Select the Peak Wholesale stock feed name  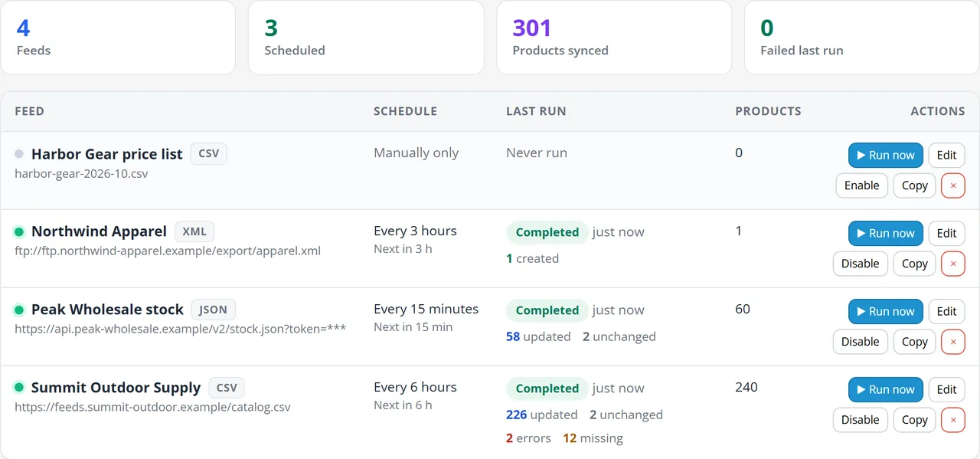(x=107, y=310)
